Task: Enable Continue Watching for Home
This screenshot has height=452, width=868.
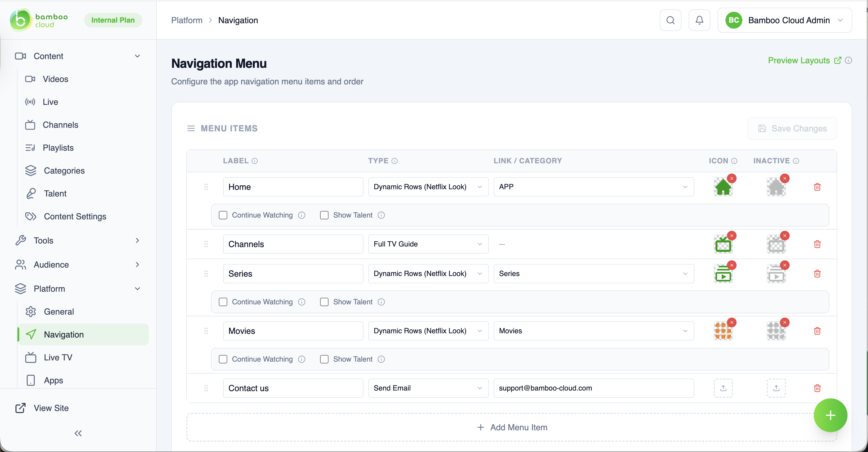Action: click(x=223, y=215)
